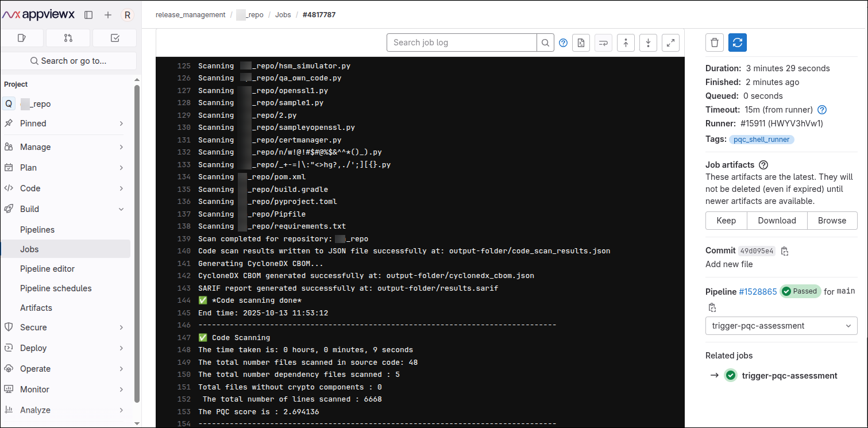Open the trigger-pqc-assessment related job
Screen dimensions: 868x428
[789, 376]
